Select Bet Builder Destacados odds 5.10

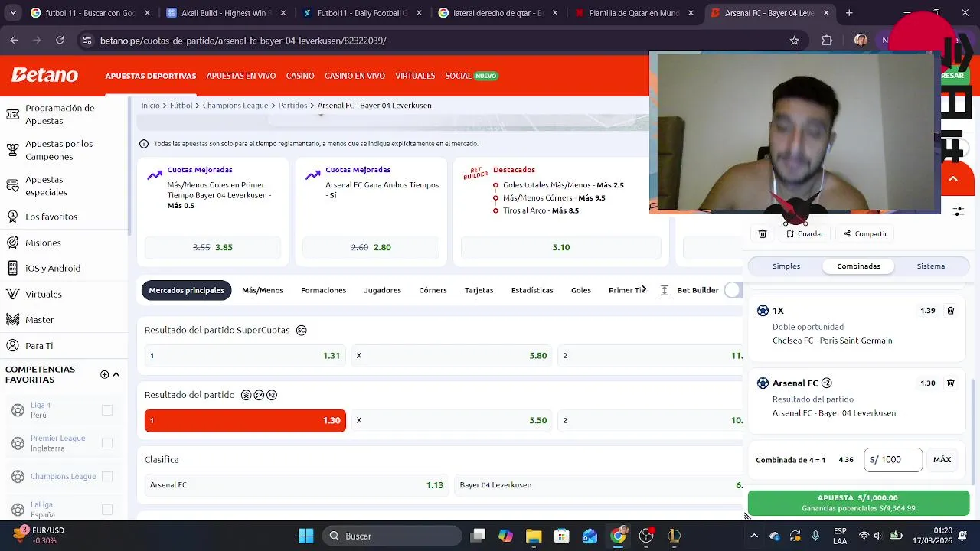[560, 247]
